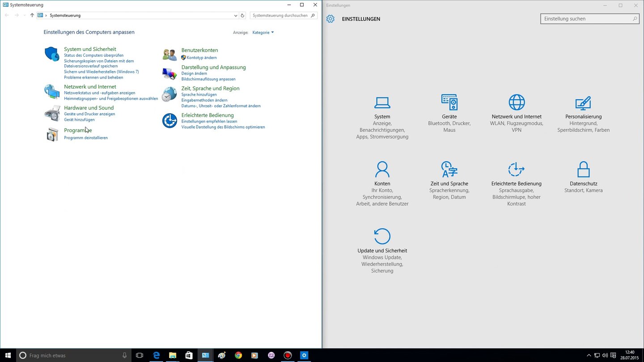
Task: Open the taskbar clock and date
Action: coord(631,355)
